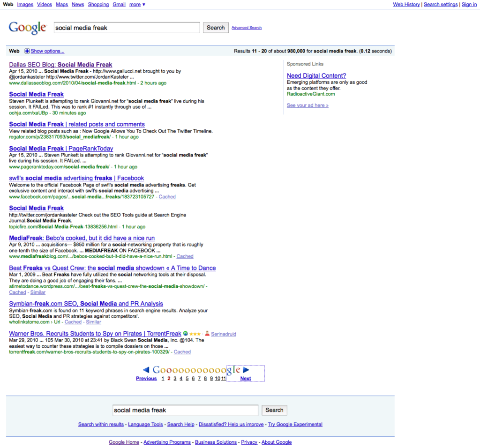Click the plus icon beside Show options
480x448 pixels.
click(27, 51)
